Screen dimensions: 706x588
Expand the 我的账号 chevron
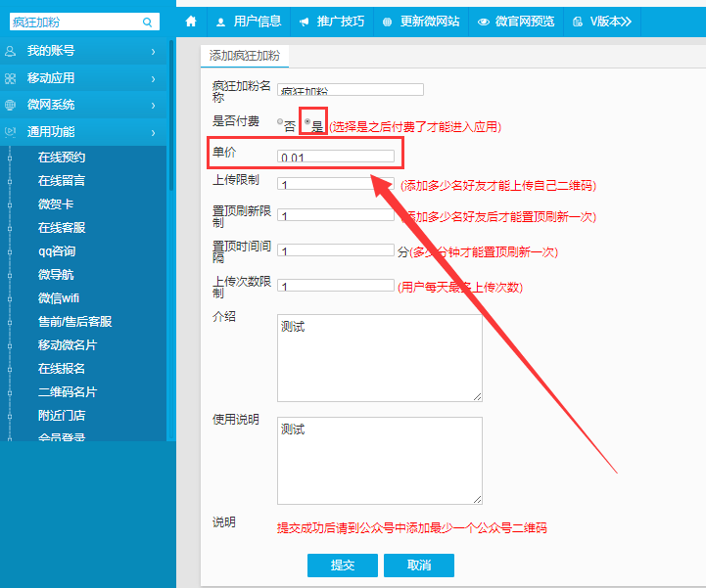click(154, 52)
